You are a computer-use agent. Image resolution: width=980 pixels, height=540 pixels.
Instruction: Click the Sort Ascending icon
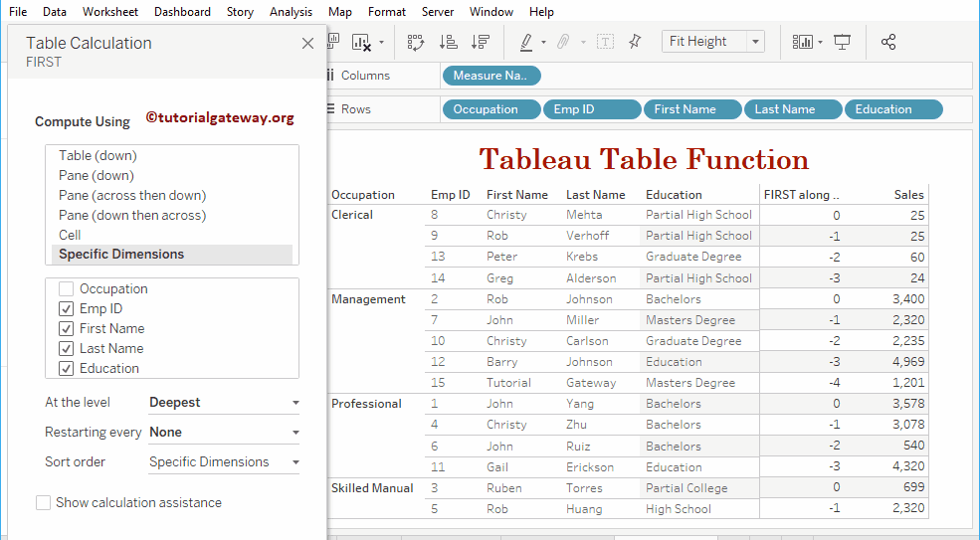tap(448, 42)
